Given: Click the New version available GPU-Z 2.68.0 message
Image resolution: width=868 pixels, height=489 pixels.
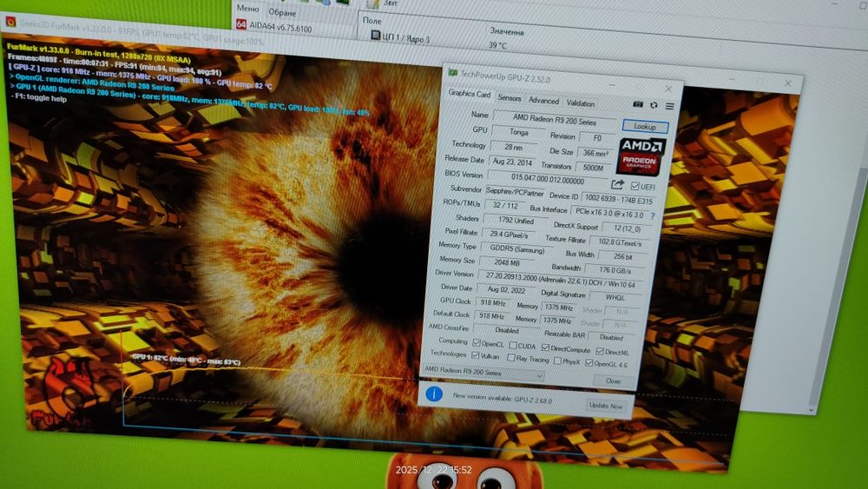Looking at the screenshot, I should click(x=502, y=398).
